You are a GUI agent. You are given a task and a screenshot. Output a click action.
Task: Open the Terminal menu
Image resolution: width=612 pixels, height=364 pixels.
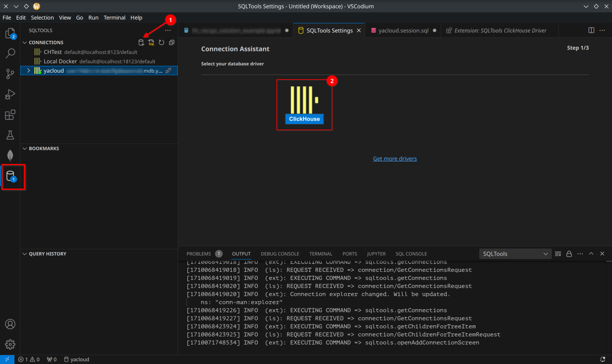pyautogui.click(x=114, y=18)
